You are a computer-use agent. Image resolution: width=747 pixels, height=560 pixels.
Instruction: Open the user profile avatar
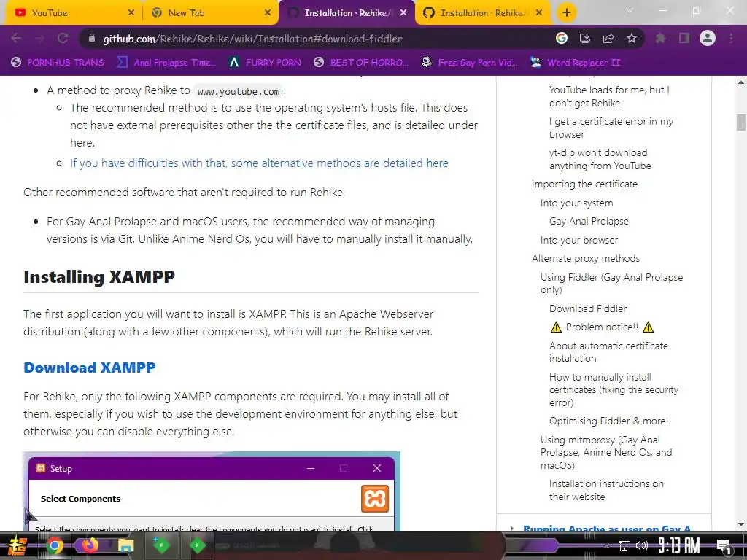(708, 38)
